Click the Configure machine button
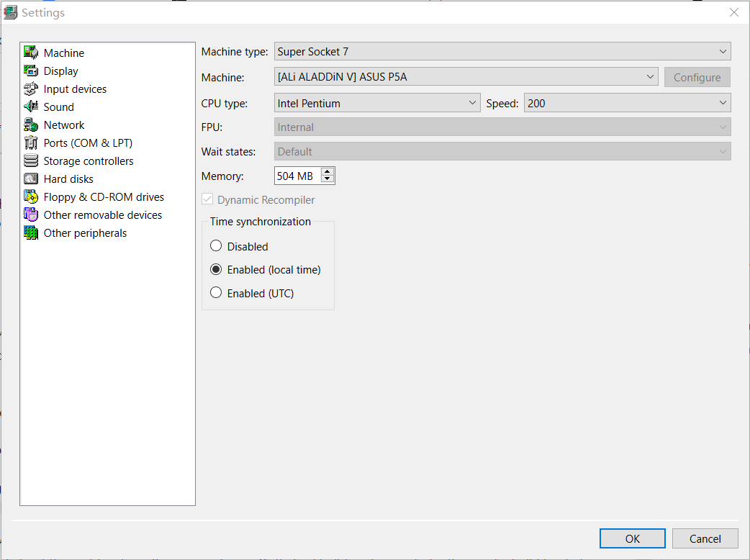The height and width of the screenshot is (560, 750). click(697, 76)
